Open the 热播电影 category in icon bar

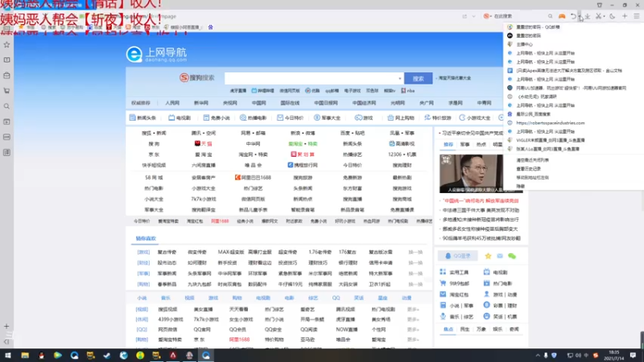pos(253,117)
